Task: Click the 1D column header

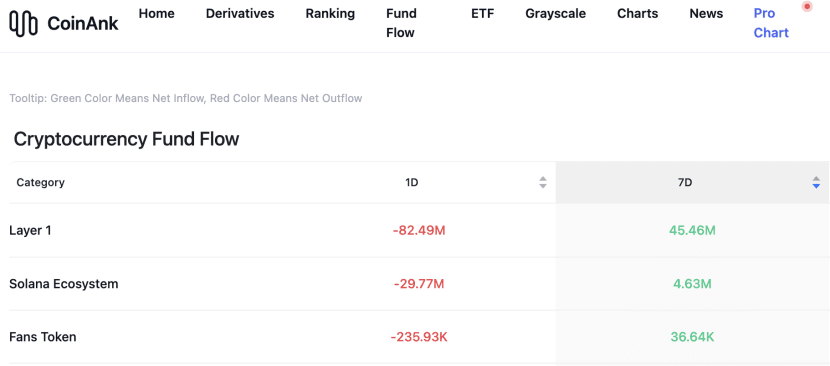Action: 412,183
